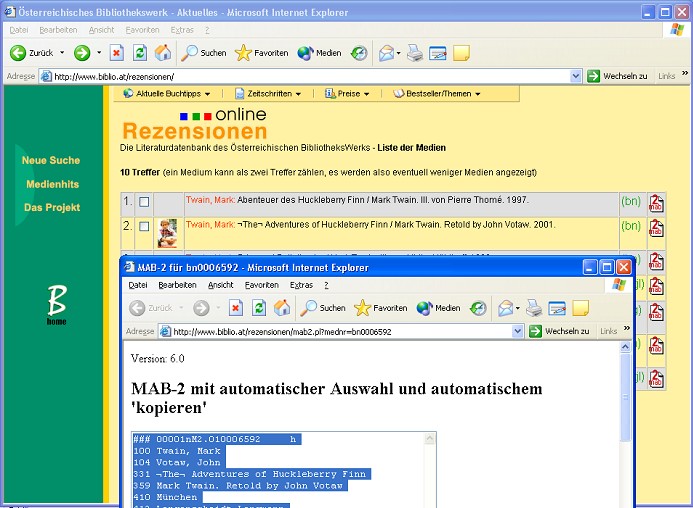Expand the Zeitschriften dropdown menu
Image resolution: width=693 pixels, height=508 pixels.
pos(268,94)
